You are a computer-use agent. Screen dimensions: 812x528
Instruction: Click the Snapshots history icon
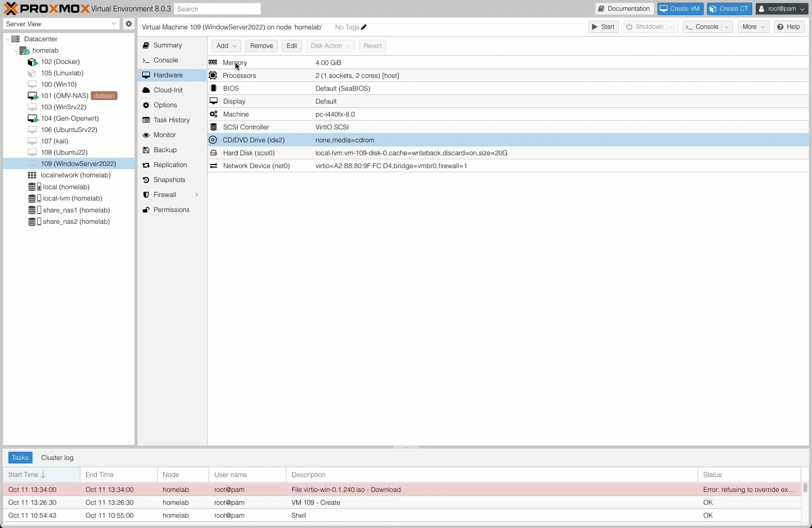pos(146,180)
